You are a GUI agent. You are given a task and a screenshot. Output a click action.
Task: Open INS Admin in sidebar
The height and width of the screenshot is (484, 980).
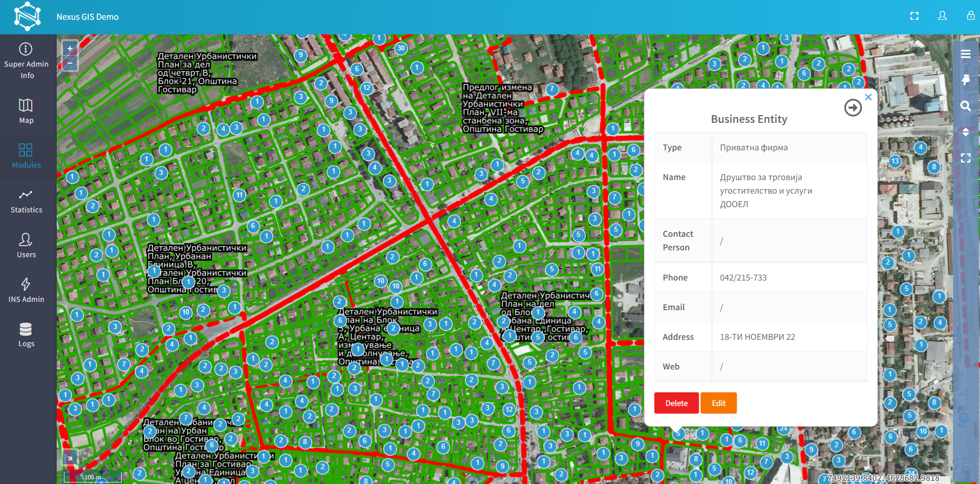[27, 290]
